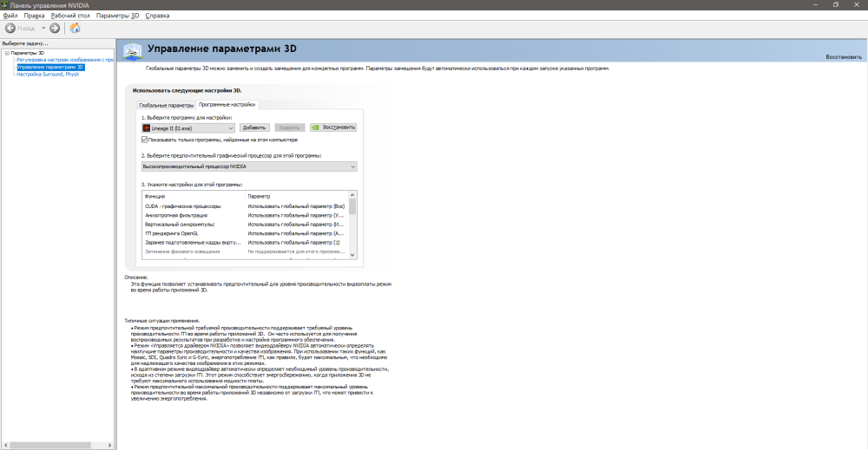
Task: Select Настройка Surround, PhysX in the tree
Action: coord(48,74)
